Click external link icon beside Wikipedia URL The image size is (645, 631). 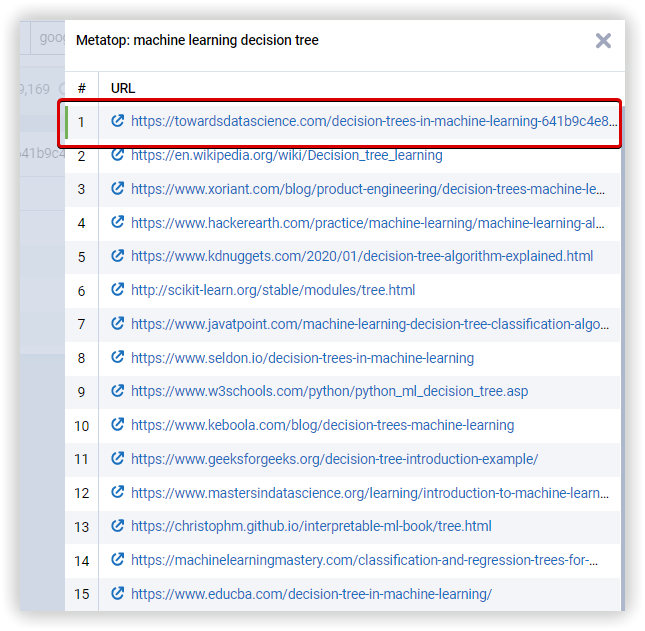pos(118,155)
